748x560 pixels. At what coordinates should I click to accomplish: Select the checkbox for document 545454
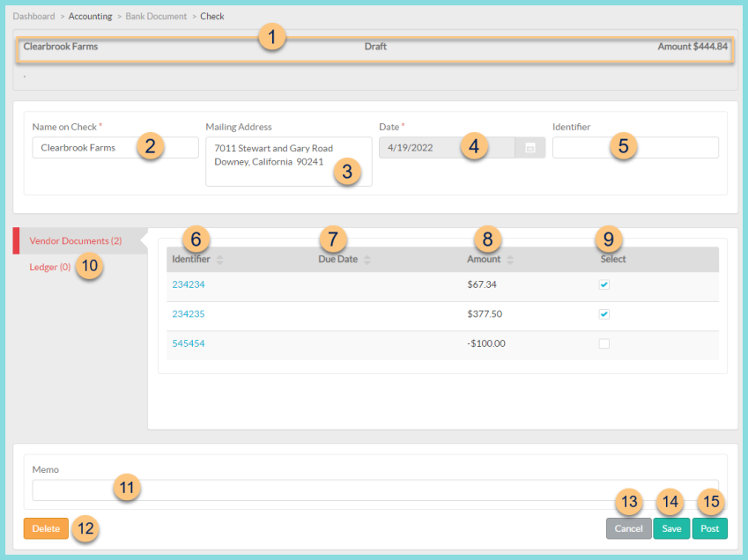604,343
